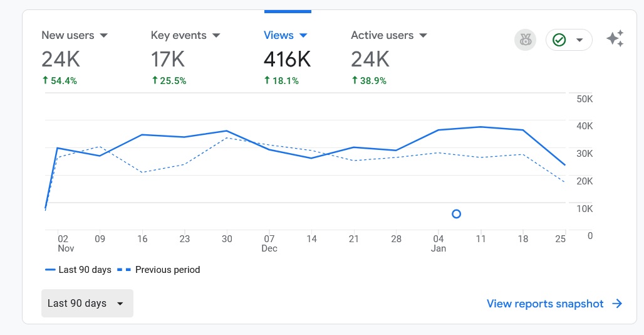Click the green up arrow under Active users
The image size is (644, 335).
click(x=355, y=80)
